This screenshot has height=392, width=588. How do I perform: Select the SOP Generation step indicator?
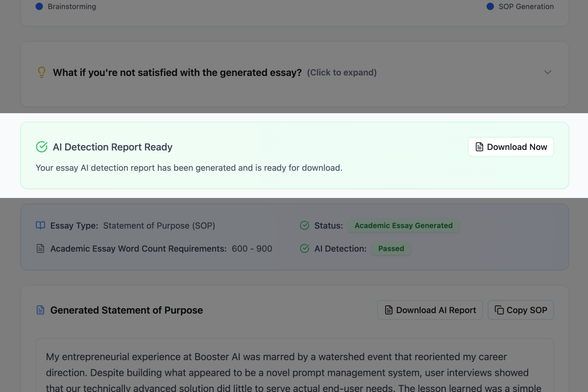tap(520, 6)
